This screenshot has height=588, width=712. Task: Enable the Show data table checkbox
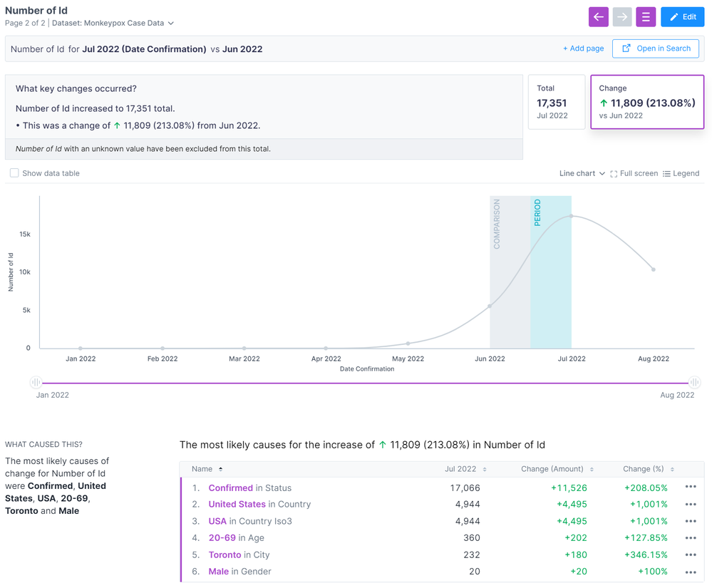(14, 173)
